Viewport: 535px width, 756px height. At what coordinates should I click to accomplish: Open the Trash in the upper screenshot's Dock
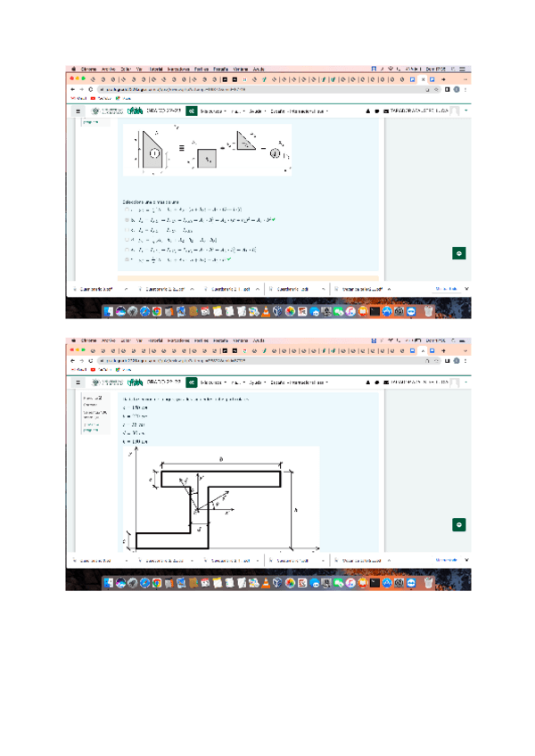pos(428,311)
